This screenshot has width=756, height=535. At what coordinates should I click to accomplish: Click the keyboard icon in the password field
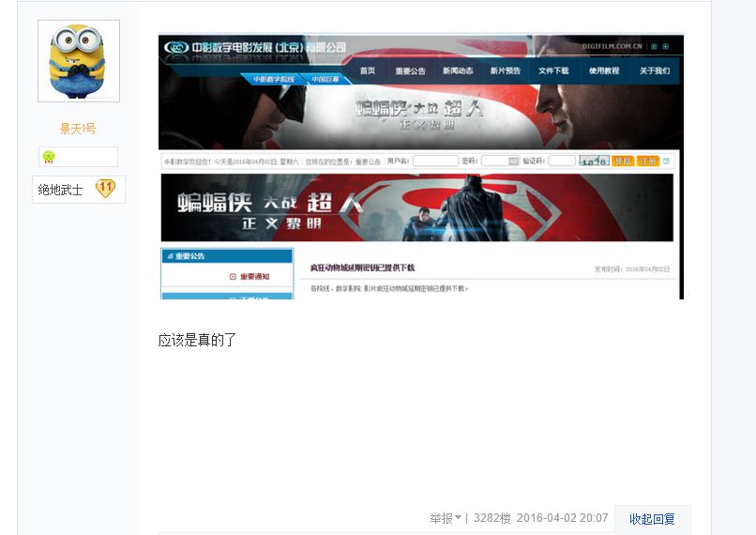[x=513, y=160]
